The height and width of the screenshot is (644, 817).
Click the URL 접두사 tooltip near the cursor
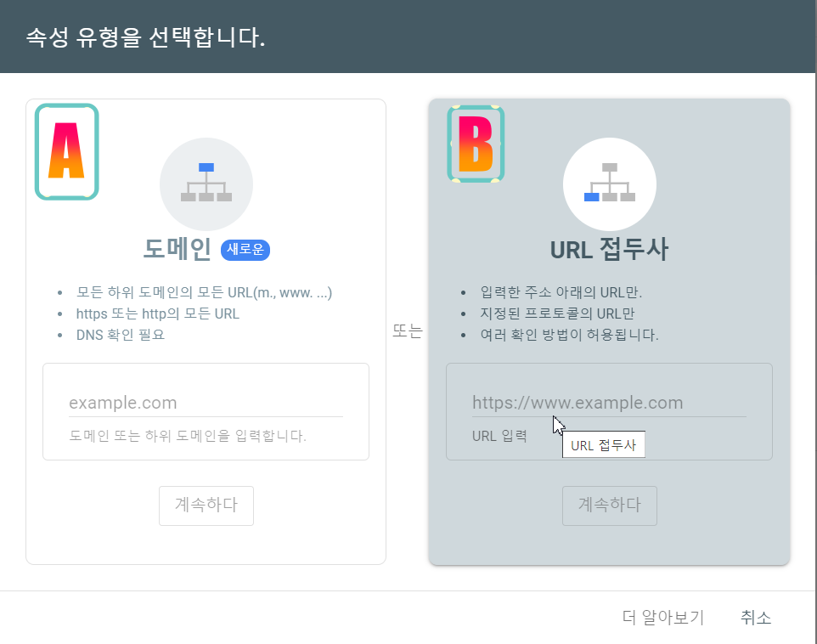[x=603, y=443]
